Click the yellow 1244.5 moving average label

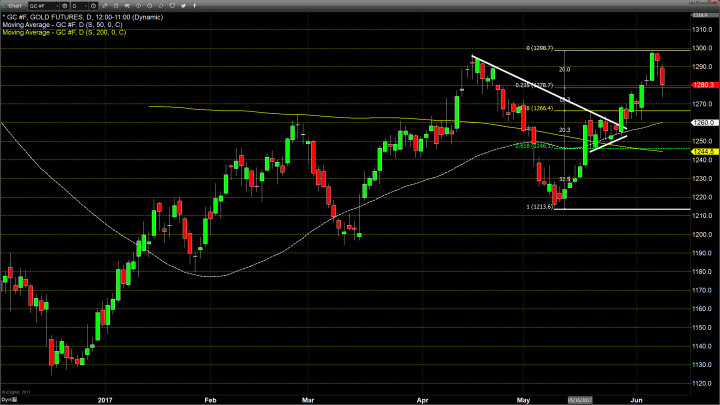(704, 152)
